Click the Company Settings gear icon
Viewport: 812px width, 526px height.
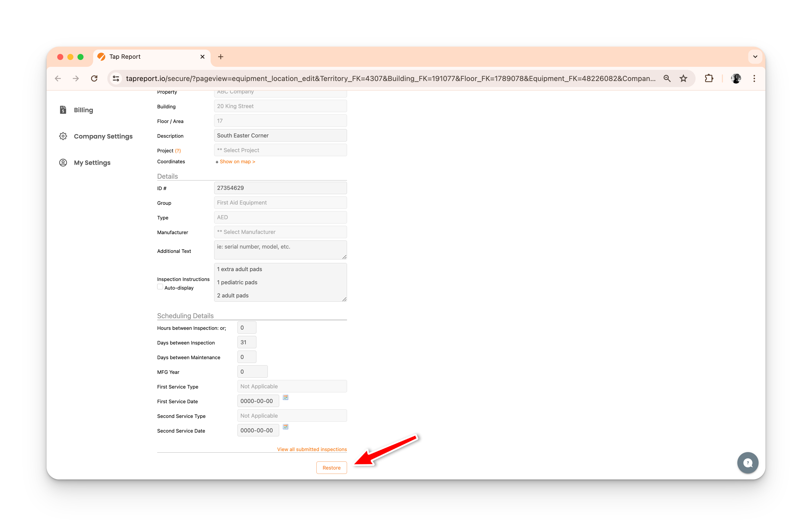(x=63, y=136)
